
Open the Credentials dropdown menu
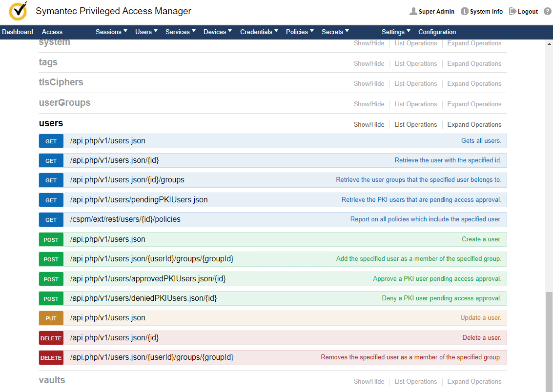(x=259, y=32)
